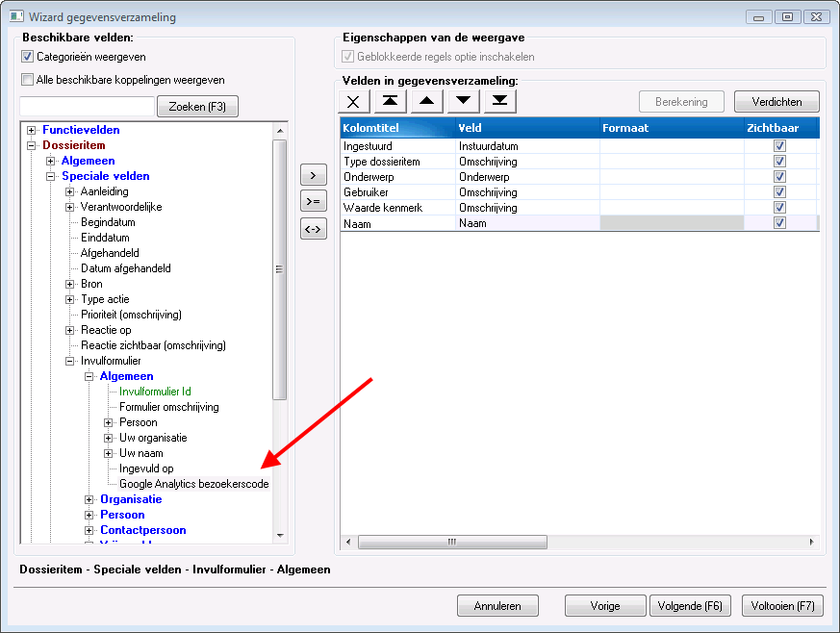The width and height of the screenshot is (840, 633).
Task: Move selected field to top
Action: [x=390, y=102]
